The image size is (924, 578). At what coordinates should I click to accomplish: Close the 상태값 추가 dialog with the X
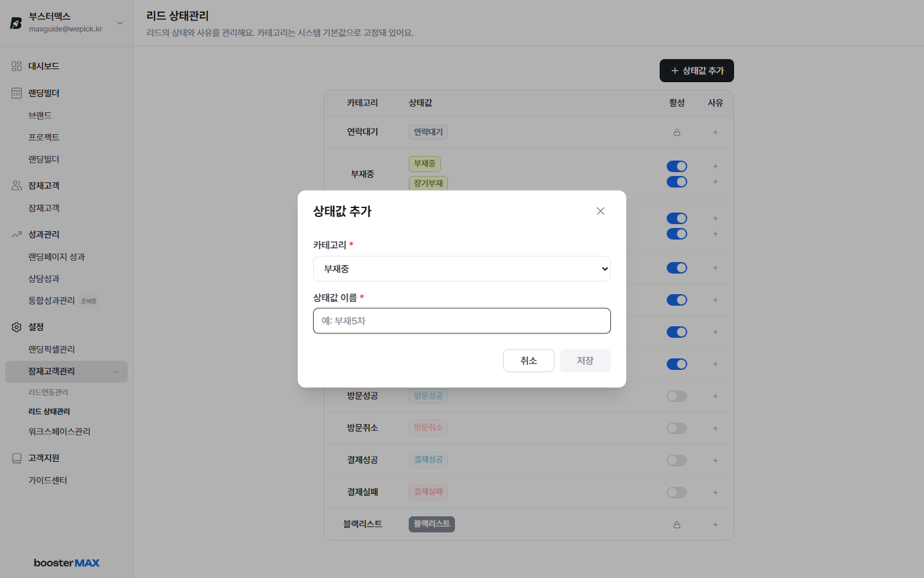click(x=601, y=211)
